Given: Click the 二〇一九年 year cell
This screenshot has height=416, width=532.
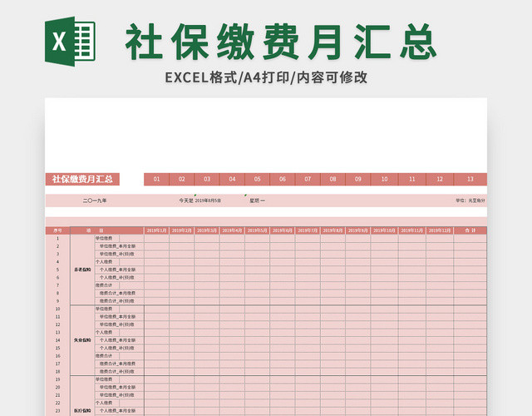Looking at the screenshot, I should pos(95,201).
